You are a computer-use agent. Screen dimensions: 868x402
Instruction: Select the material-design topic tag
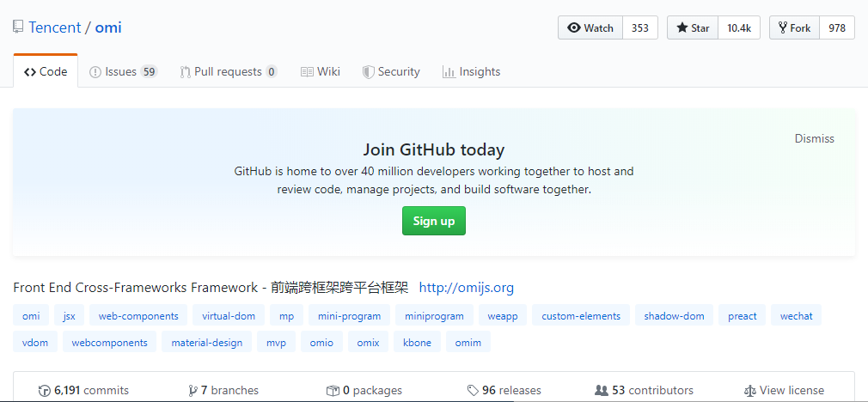point(206,342)
